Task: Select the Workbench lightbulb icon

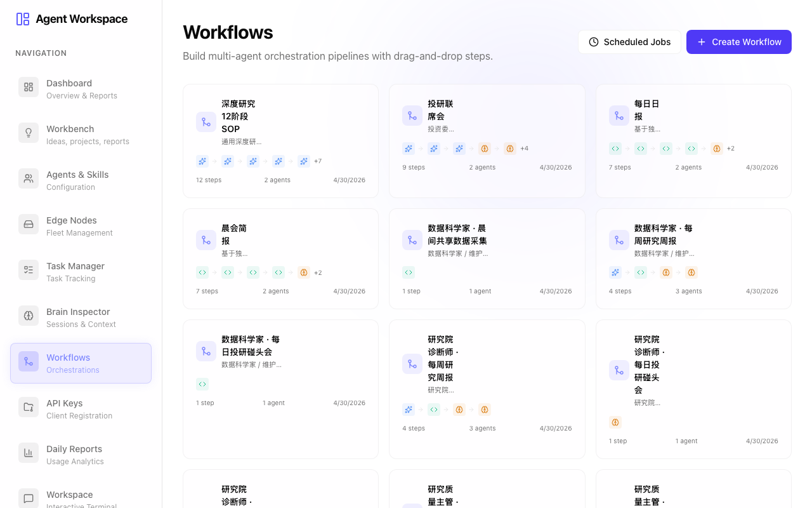Action: click(x=29, y=133)
